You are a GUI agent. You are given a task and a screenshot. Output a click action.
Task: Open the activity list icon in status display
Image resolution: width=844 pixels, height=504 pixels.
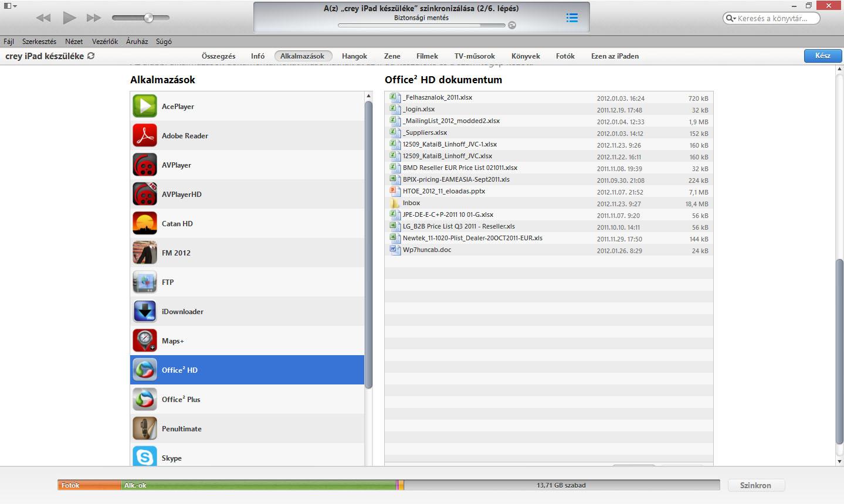click(x=572, y=18)
